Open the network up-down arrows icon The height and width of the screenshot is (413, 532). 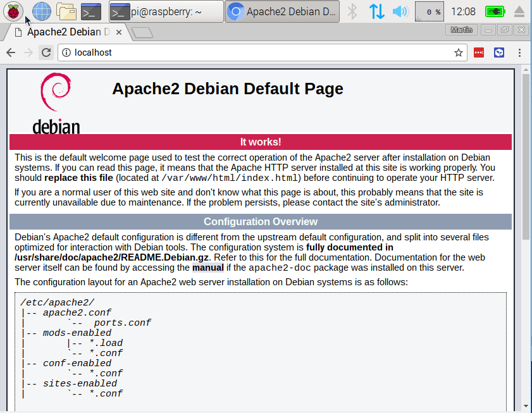tap(376, 11)
